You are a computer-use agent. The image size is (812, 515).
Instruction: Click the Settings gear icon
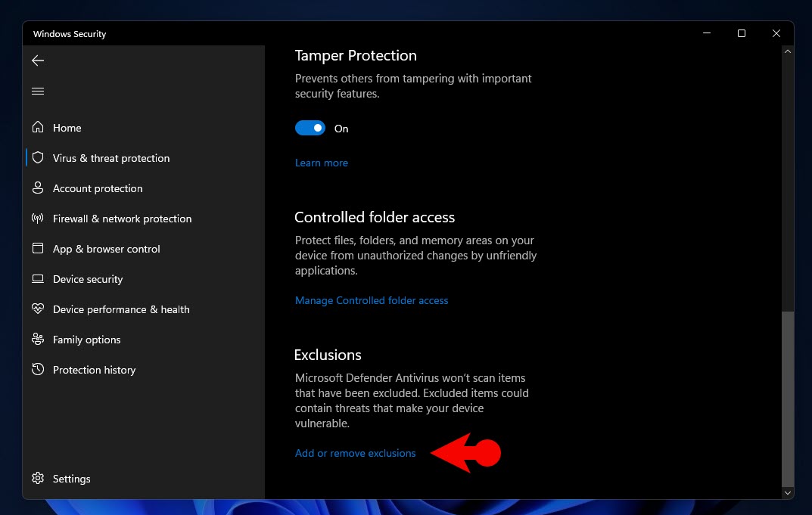pos(38,478)
